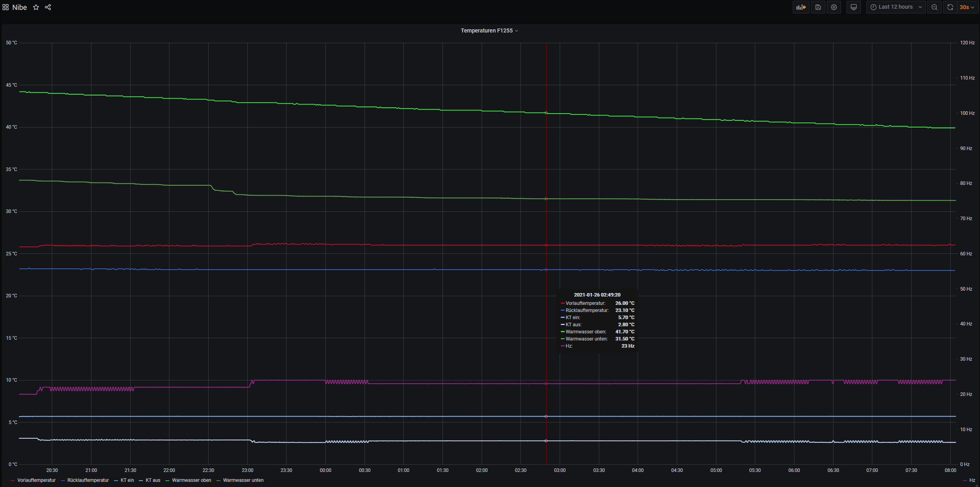Open the Temperaturen F1255 panel menu
The width and height of the screenshot is (980, 487).
pyautogui.click(x=490, y=30)
